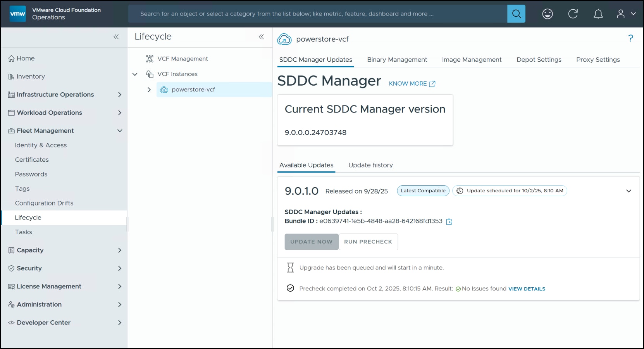Expand powerstore-vcf tree node

[x=149, y=90]
